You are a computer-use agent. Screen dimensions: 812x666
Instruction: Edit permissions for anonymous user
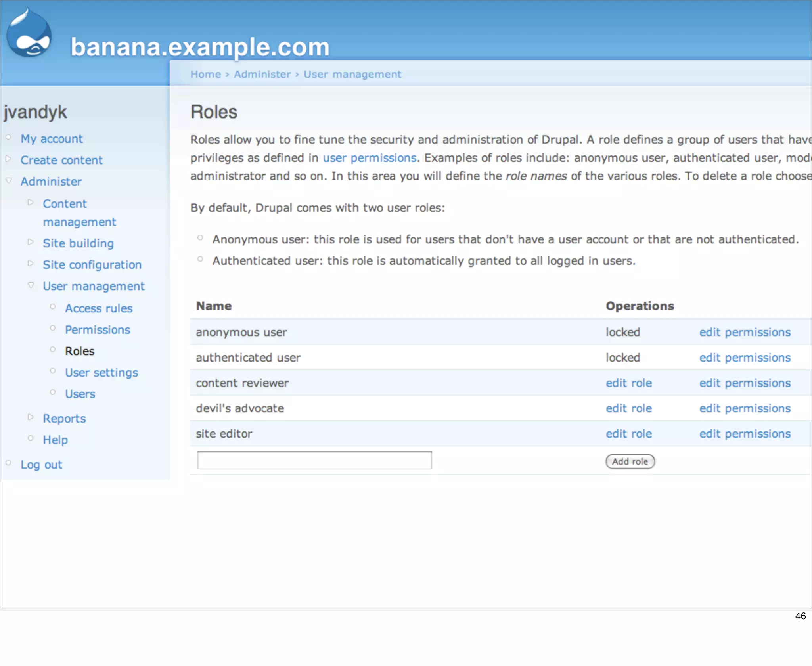pyautogui.click(x=745, y=332)
